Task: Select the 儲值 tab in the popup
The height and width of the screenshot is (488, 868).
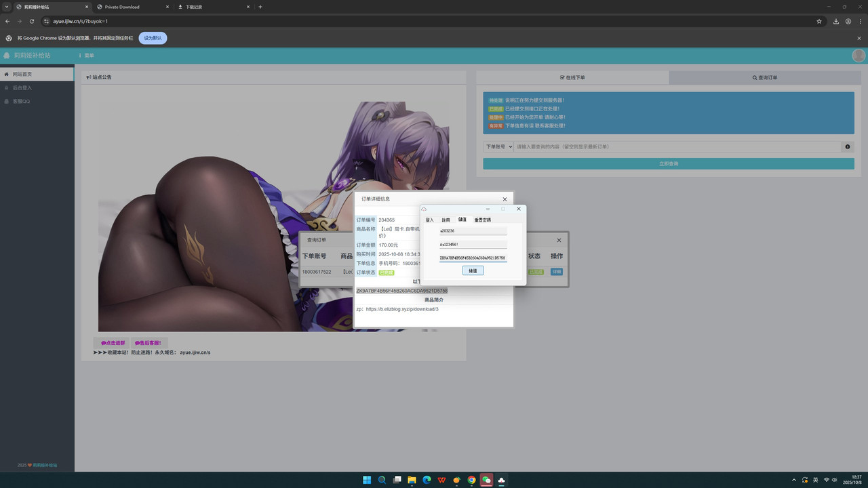Action: [x=462, y=220]
